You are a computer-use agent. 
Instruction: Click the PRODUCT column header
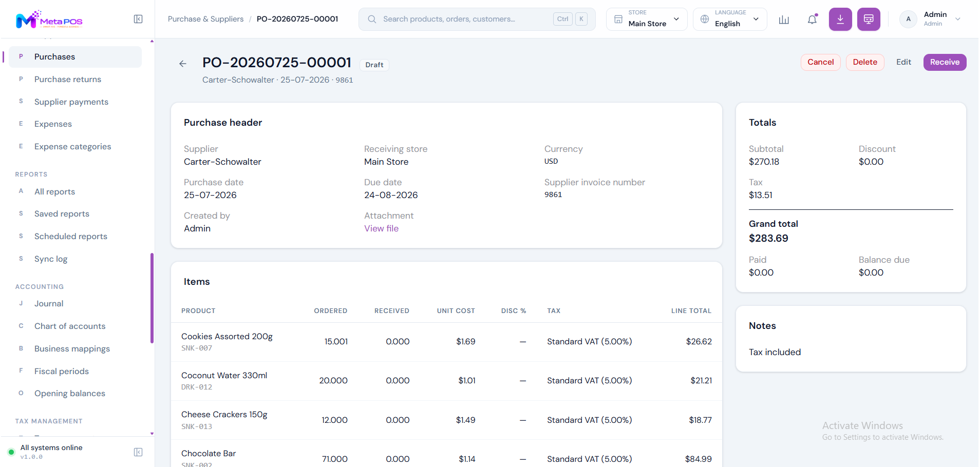coord(198,311)
